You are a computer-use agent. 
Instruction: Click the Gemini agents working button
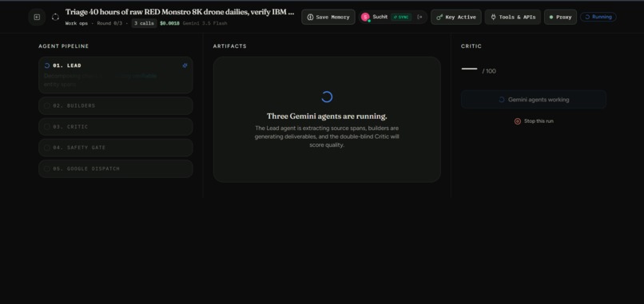point(534,99)
